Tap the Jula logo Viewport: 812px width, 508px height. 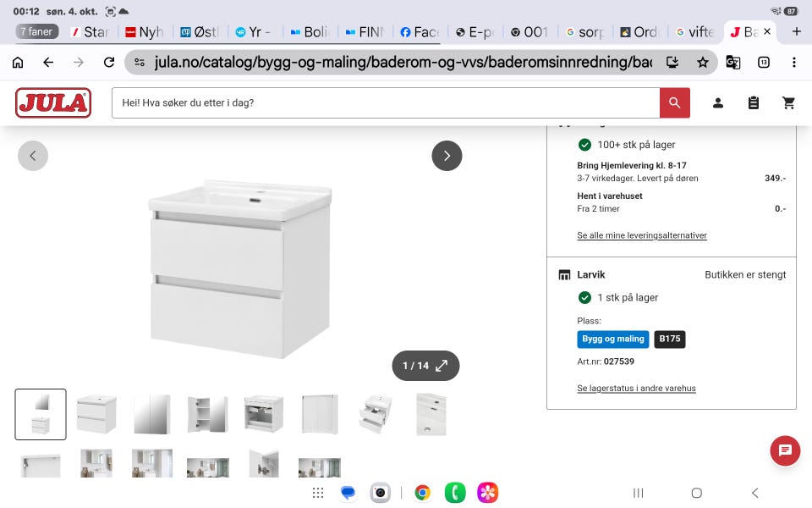(x=53, y=102)
